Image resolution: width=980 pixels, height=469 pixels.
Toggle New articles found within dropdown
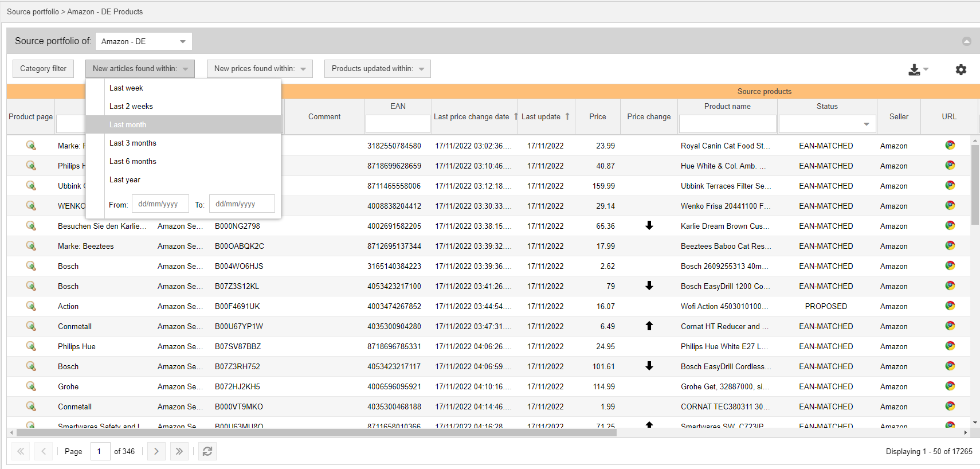[140, 69]
